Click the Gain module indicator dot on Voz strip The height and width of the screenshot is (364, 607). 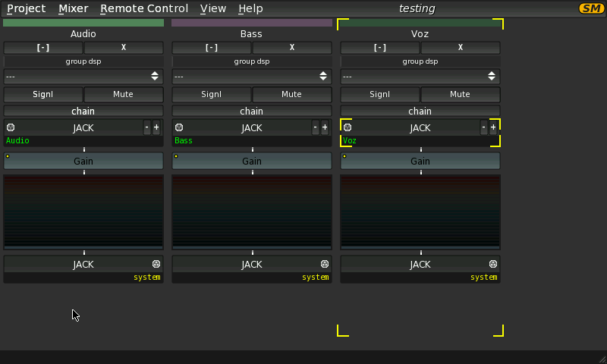(x=344, y=156)
